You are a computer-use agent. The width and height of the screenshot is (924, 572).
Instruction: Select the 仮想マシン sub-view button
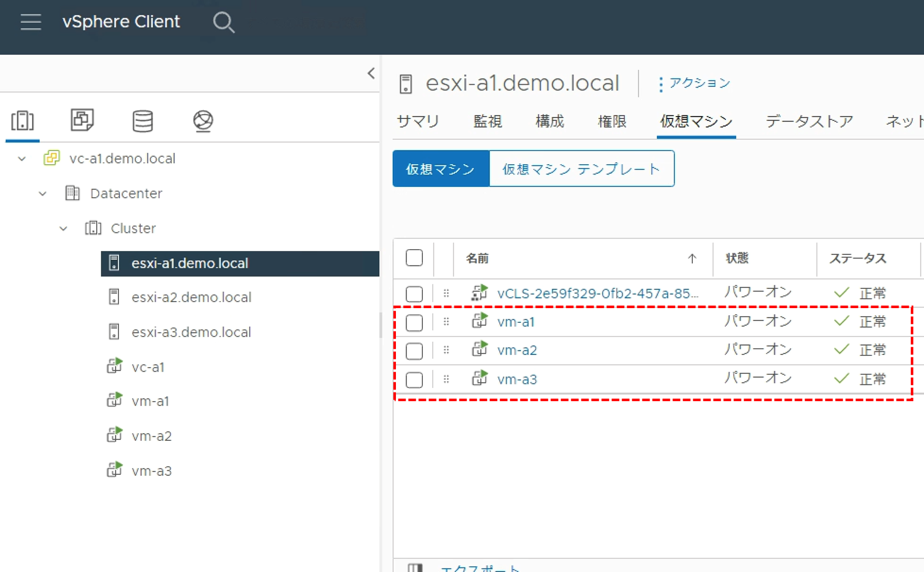pyautogui.click(x=441, y=169)
